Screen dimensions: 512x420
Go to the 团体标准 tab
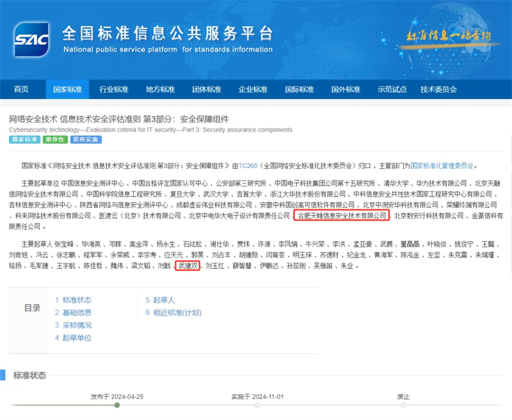coord(206,90)
